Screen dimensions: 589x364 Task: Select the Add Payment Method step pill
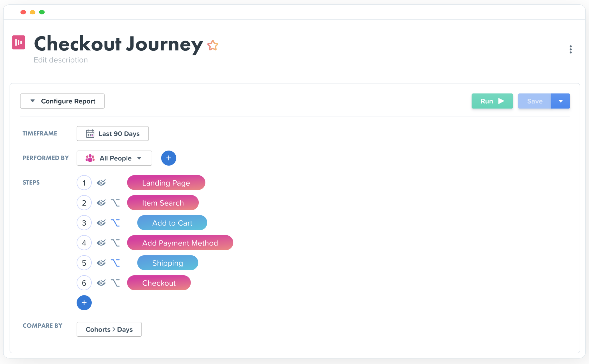[x=180, y=243]
